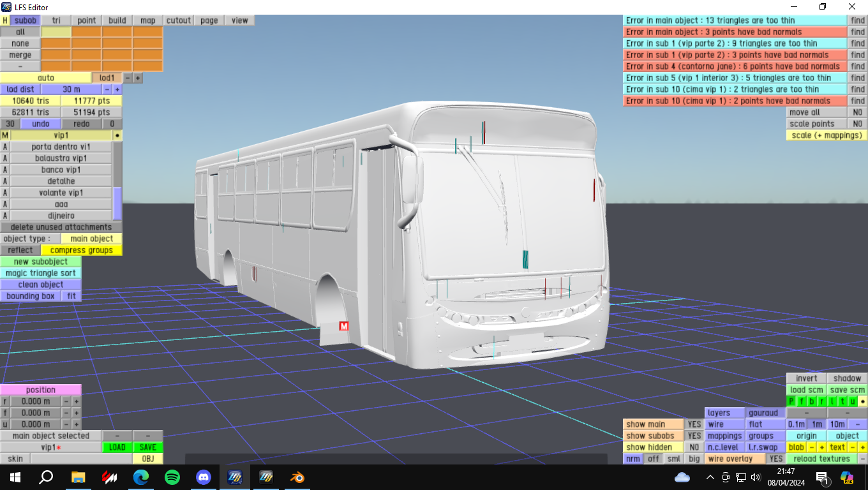Step to next LOD with plus beside lod1
Viewport: 868px width, 490px height.
[138, 78]
